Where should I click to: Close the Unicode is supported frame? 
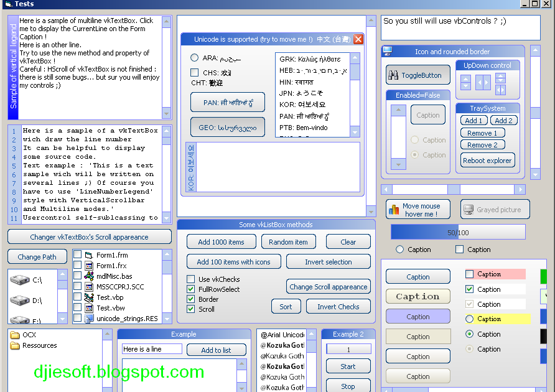pyautogui.click(x=358, y=39)
